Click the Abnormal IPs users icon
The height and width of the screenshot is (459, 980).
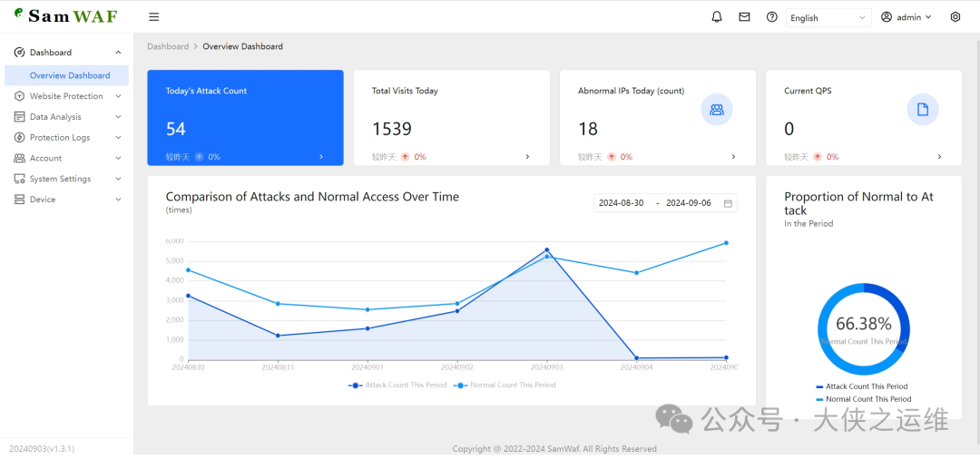pyautogui.click(x=717, y=110)
